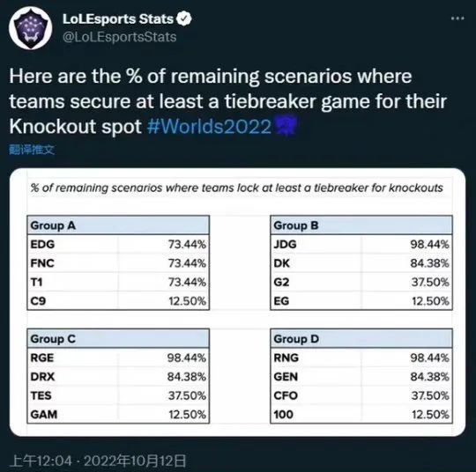
Task: Click the EDG row in Group A
Action: pos(118,244)
